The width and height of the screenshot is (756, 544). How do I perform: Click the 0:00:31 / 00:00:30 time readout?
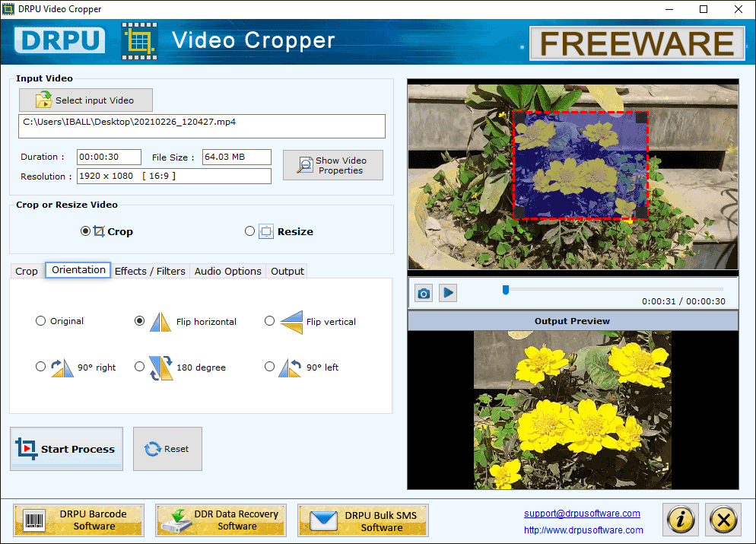click(683, 301)
